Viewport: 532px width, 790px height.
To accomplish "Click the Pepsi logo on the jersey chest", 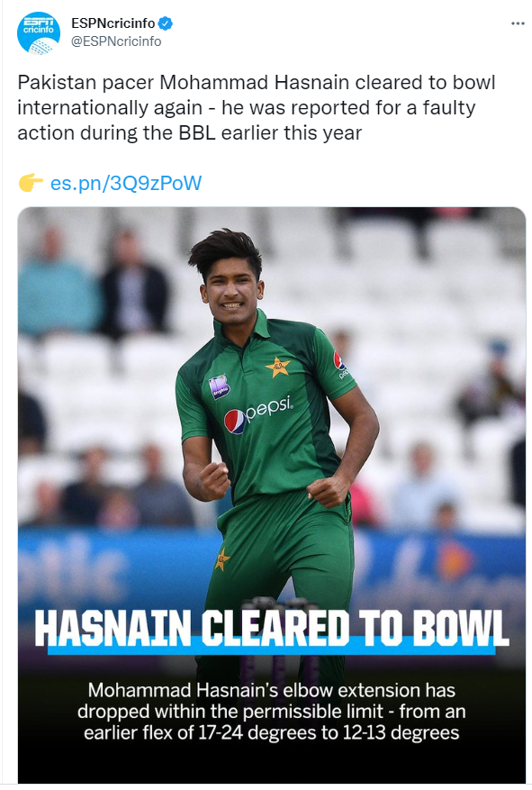I will (257, 414).
